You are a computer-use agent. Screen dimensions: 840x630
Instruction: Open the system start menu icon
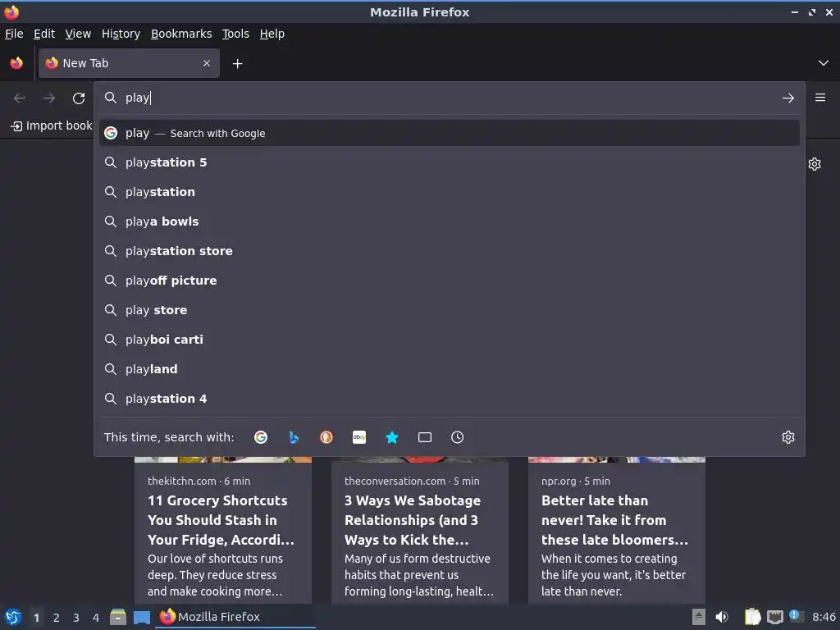tap(13, 617)
